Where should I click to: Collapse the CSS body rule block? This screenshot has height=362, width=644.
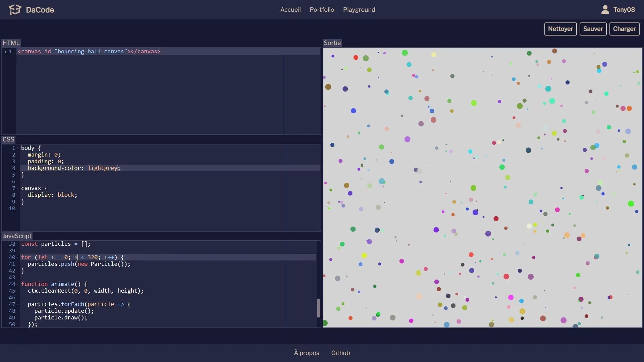click(x=17, y=148)
